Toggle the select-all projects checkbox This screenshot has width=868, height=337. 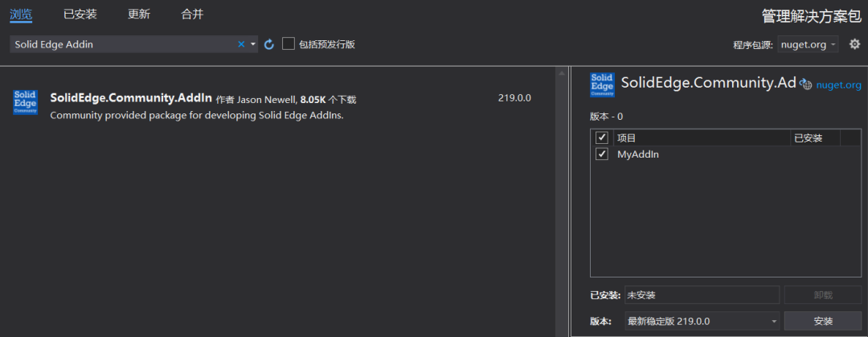[x=602, y=138]
